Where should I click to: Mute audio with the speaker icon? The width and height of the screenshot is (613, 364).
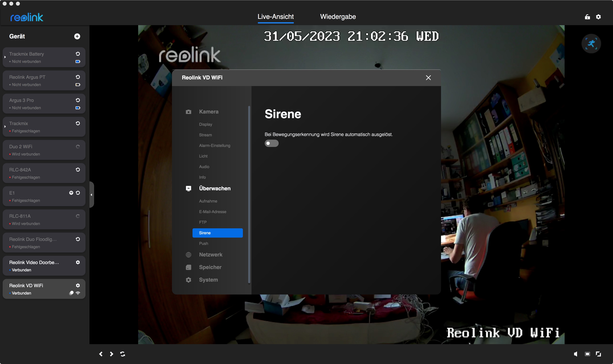pos(575,354)
